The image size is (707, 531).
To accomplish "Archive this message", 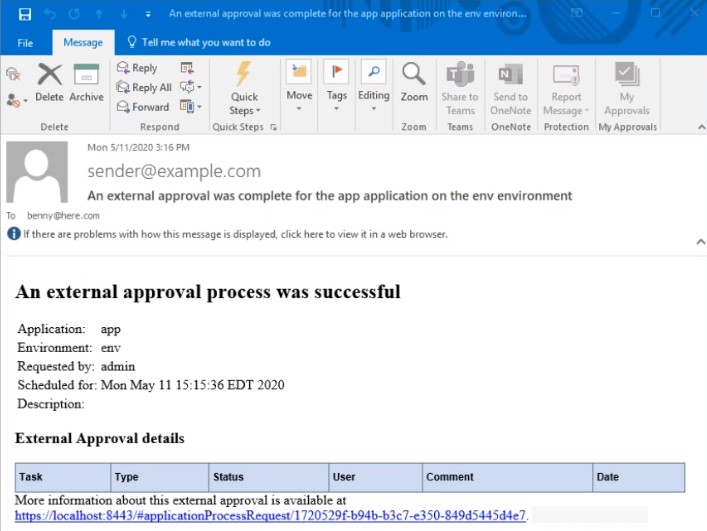I will tap(86, 83).
